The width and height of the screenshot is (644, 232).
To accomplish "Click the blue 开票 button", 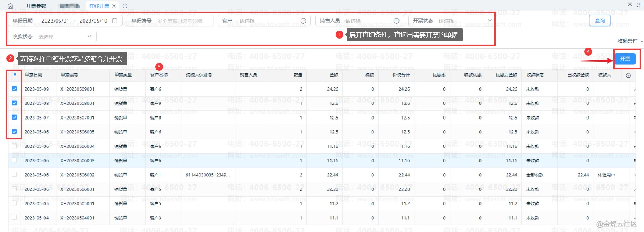I will point(625,59).
